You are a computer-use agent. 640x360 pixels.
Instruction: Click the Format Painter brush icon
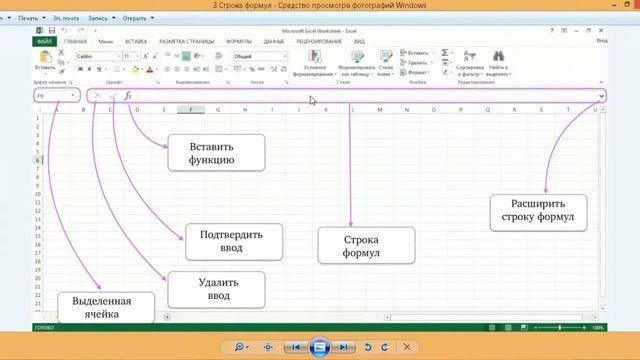coord(61,71)
